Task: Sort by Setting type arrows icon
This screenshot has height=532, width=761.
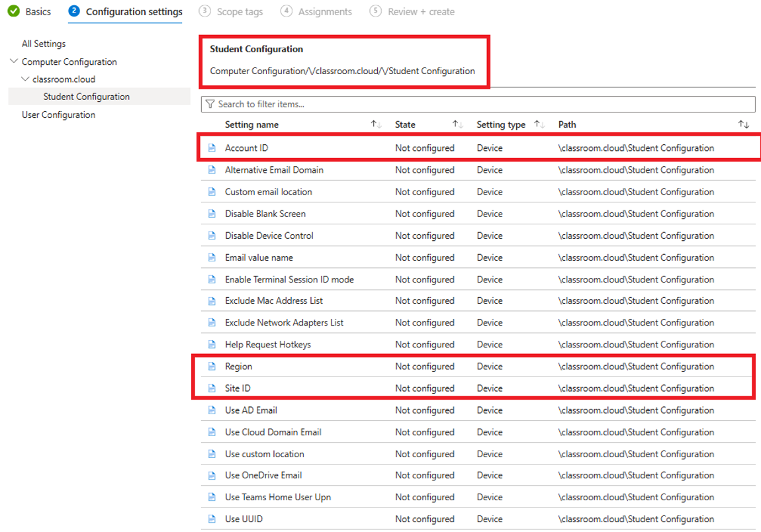Action: pyautogui.click(x=539, y=124)
